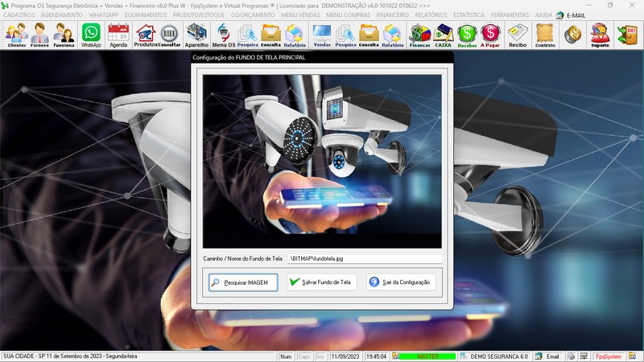Open the CAIXA cash register icon
644x362 pixels.
click(443, 35)
